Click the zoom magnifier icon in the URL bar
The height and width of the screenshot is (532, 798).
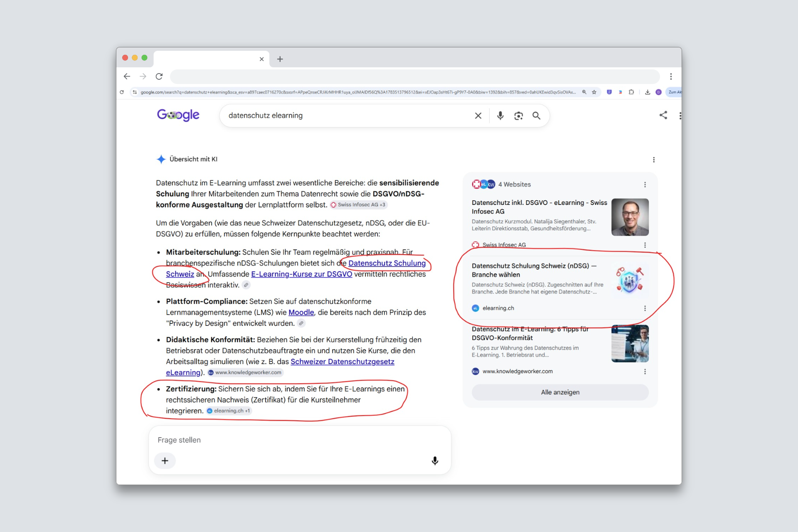coord(584,92)
